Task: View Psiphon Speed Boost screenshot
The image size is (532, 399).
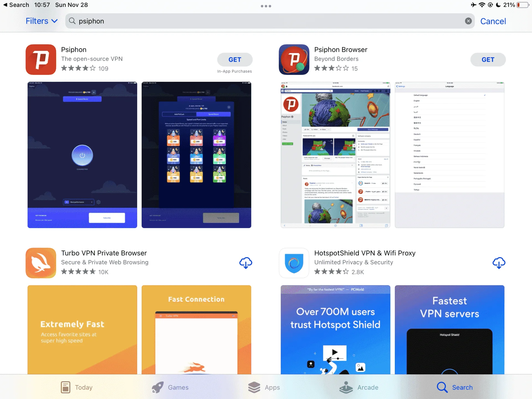Action: pos(196,155)
